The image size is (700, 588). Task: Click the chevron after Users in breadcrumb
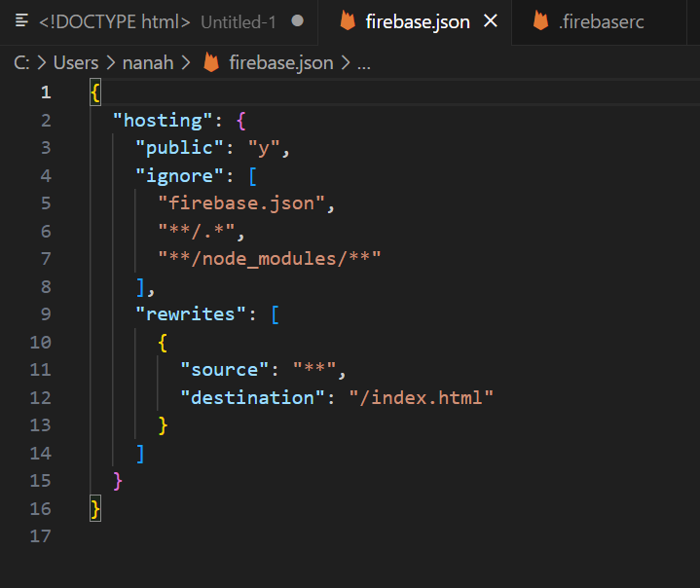[x=111, y=63]
